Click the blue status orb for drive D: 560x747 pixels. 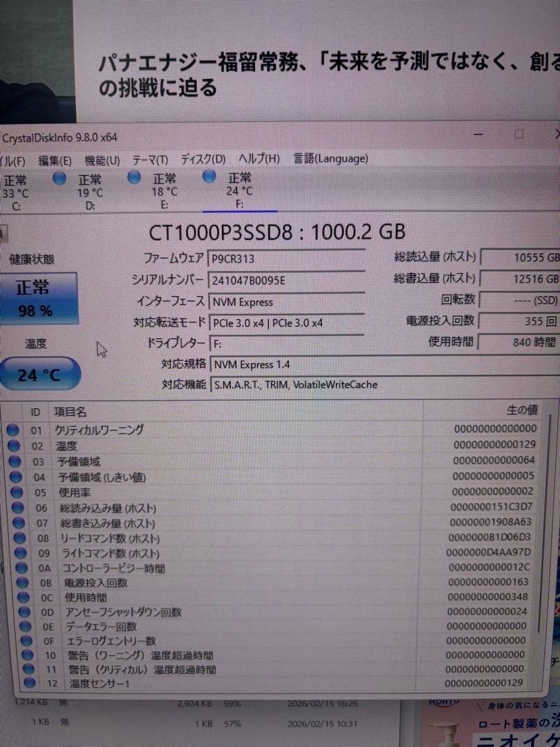(x=59, y=178)
